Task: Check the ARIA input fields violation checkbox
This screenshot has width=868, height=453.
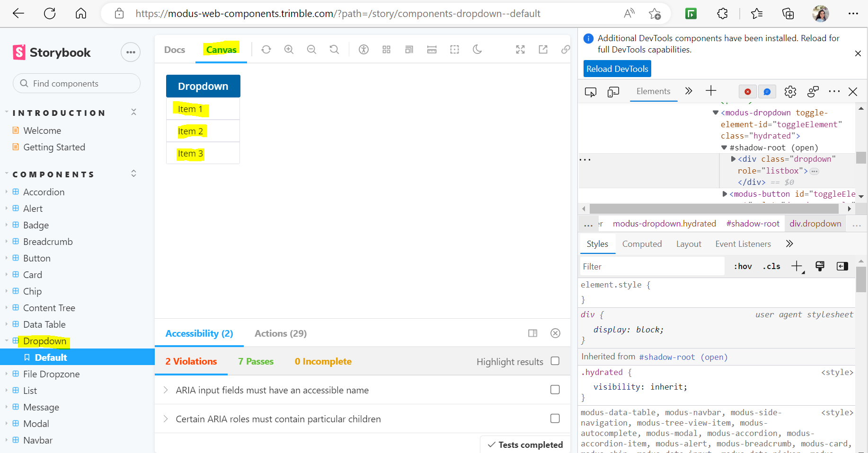Action: 555,390
